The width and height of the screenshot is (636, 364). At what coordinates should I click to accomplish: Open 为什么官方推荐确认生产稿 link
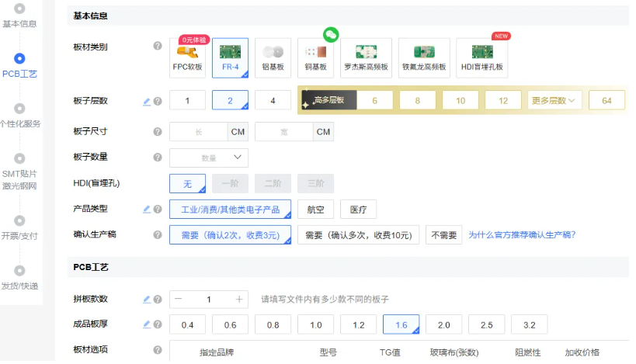521,234
